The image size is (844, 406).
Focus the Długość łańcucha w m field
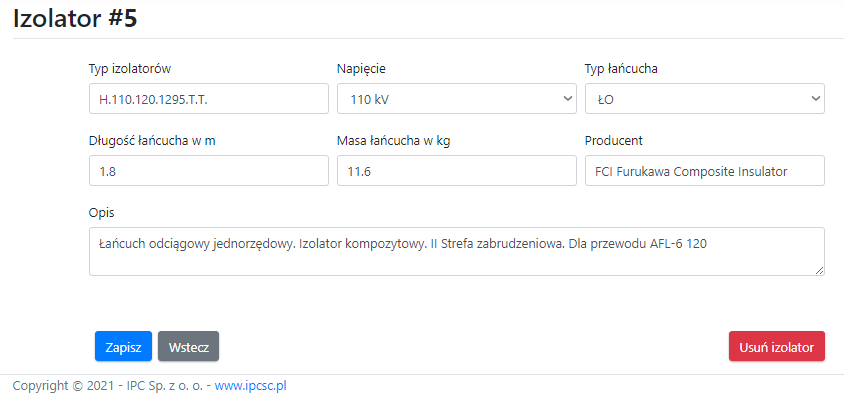coord(208,171)
